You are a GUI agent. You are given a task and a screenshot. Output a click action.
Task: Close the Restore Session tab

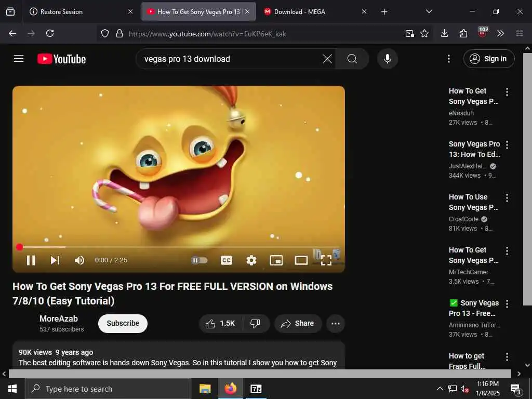[130, 11]
